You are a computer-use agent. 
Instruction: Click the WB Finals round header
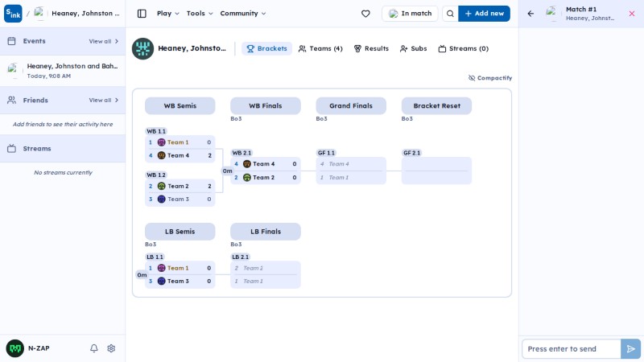pos(266,106)
